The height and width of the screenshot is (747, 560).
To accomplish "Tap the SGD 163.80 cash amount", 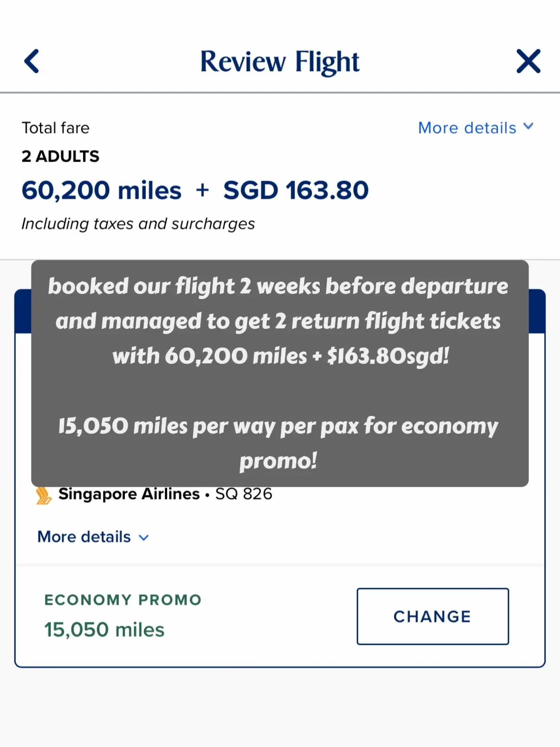I will 296,190.
